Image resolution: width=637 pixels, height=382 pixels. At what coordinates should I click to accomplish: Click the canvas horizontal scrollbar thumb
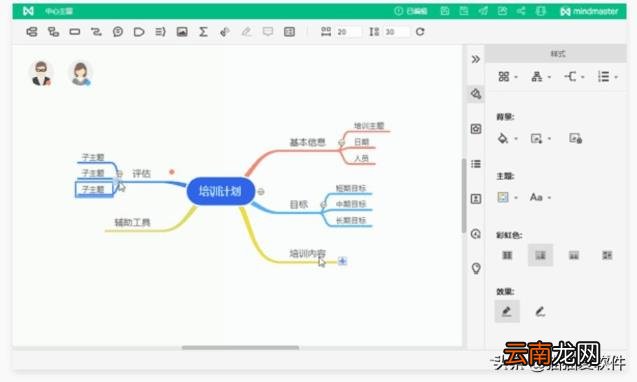240,347
